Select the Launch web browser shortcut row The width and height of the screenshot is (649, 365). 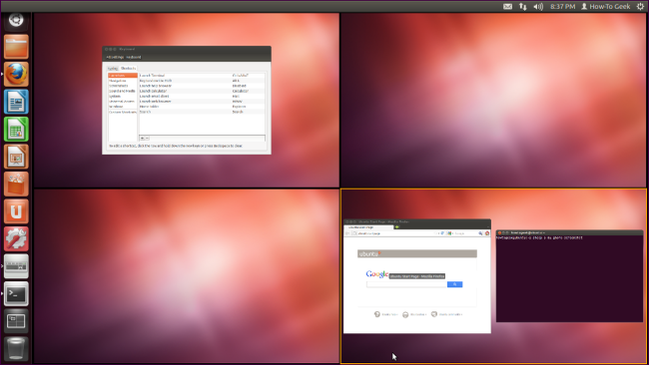(202, 101)
